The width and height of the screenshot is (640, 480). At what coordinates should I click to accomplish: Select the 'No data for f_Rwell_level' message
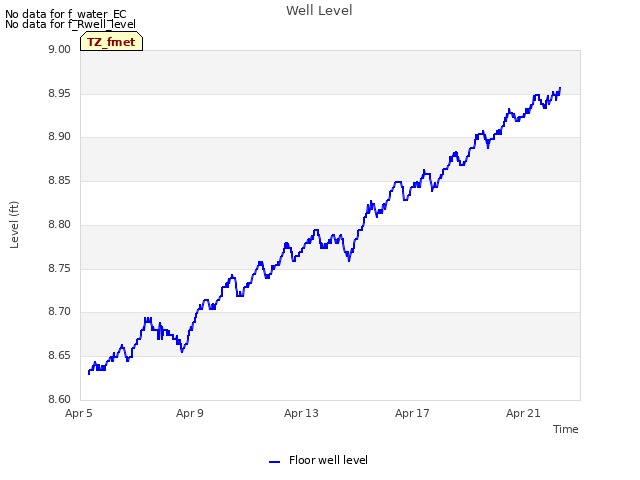click(x=70, y=24)
